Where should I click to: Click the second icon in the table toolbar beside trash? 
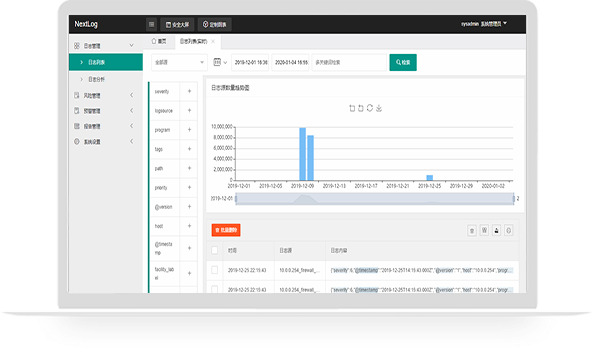click(484, 230)
